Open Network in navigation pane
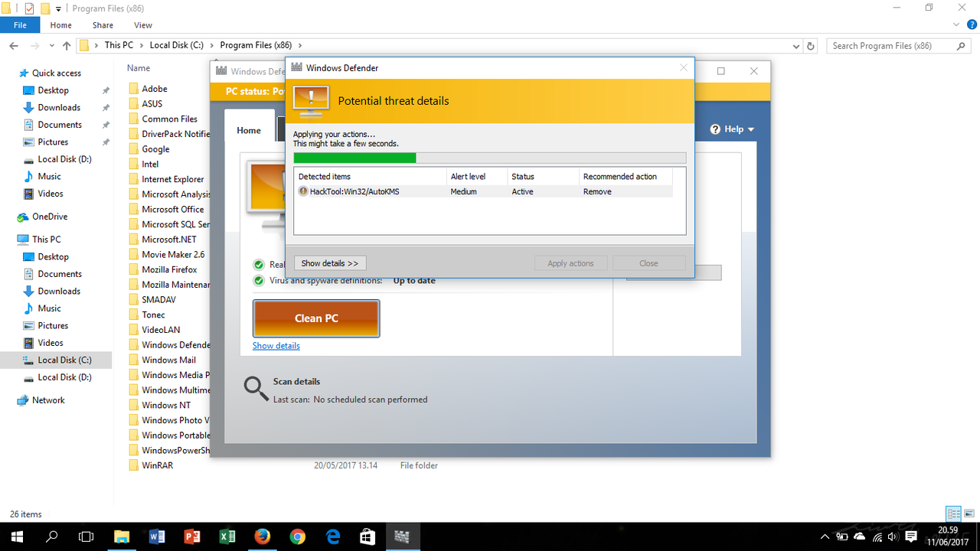Viewport: 980px width, 551px height. point(48,400)
